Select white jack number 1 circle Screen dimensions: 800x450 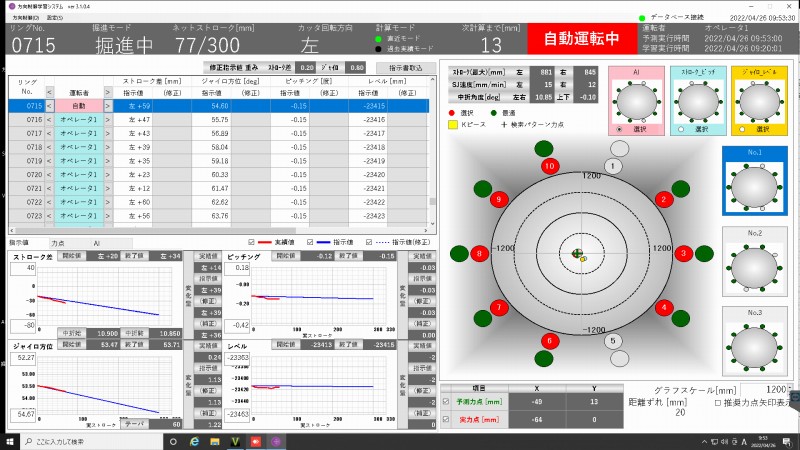612,165
